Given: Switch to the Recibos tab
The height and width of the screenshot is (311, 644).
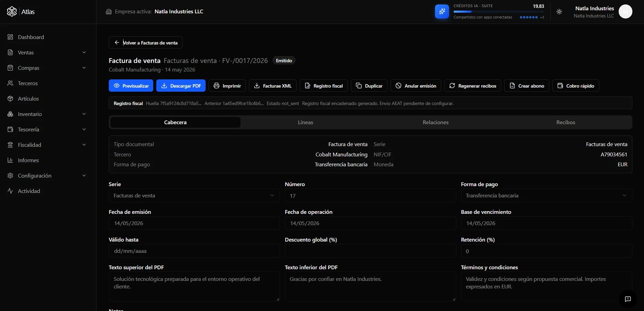Looking at the screenshot, I should [x=566, y=122].
